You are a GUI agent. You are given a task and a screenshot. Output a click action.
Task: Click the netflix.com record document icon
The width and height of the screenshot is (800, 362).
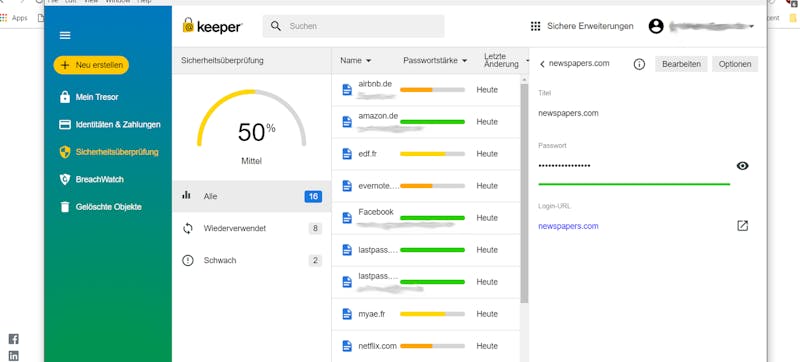(347, 346)
